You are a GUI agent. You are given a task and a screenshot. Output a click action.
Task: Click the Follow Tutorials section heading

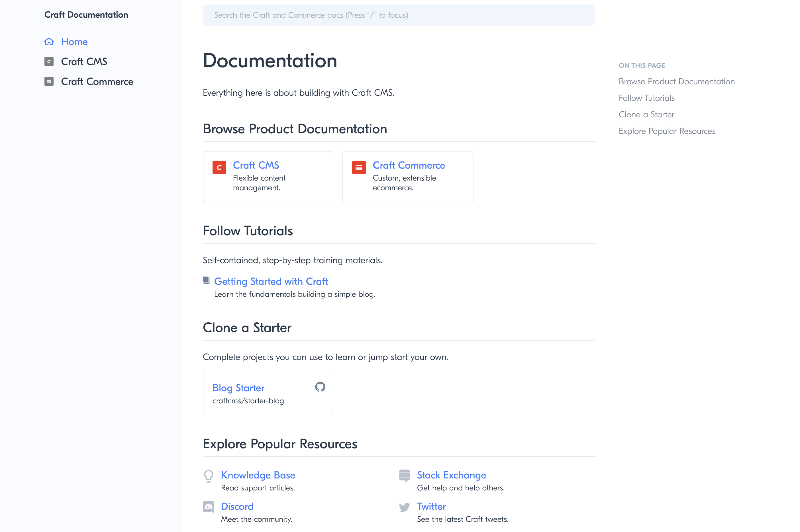pos(248,231)
